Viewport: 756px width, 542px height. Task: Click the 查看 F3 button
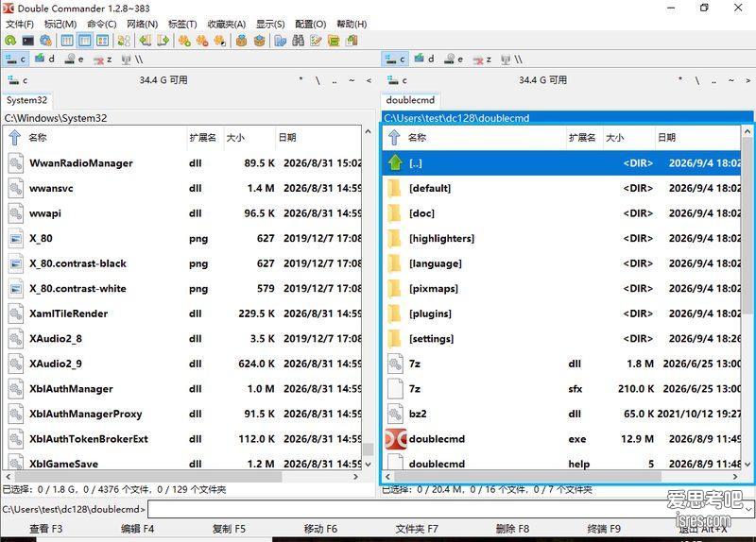[x=46, y=529]
